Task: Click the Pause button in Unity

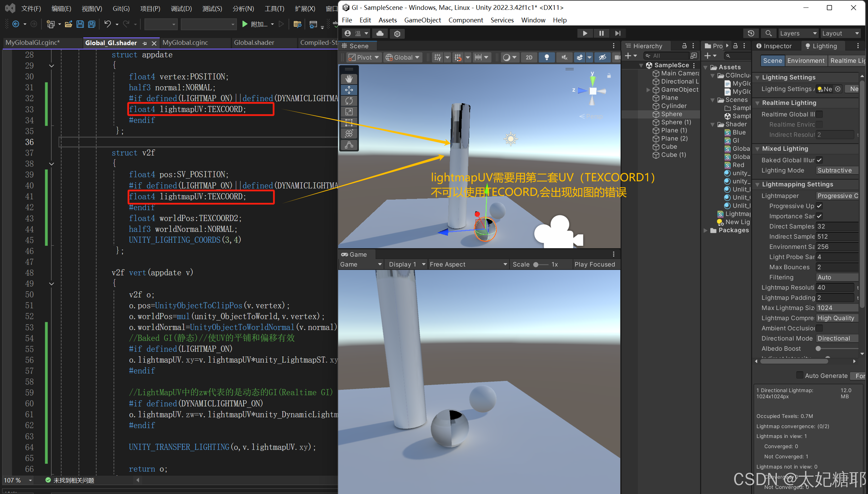Action: coord(601,33)
